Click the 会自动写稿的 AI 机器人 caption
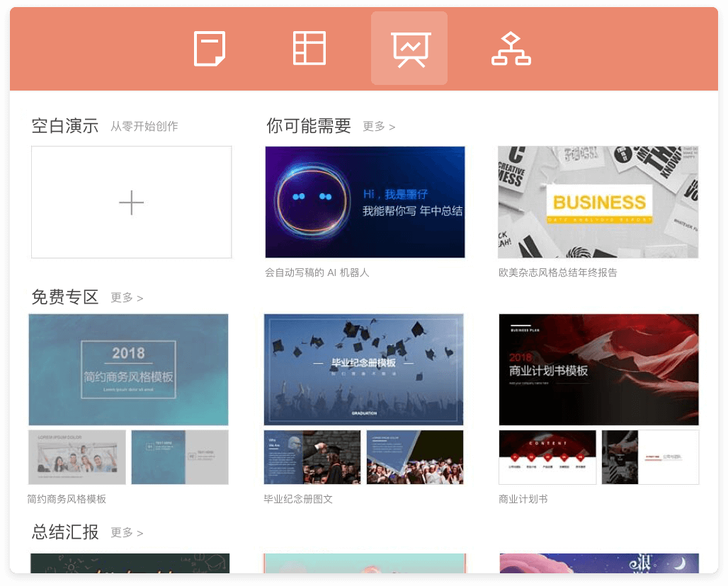 point(317,272)
